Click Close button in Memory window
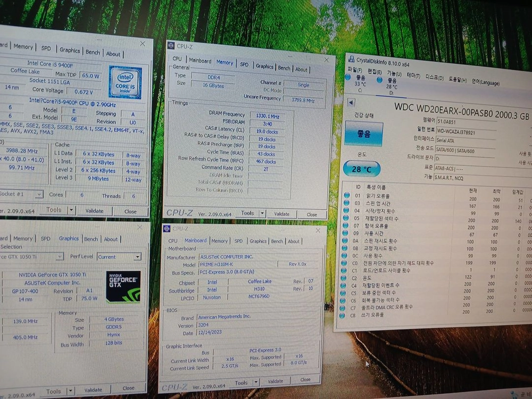Image resolution: width=532 pixels, height=399 pixels. tap(312, 214)
